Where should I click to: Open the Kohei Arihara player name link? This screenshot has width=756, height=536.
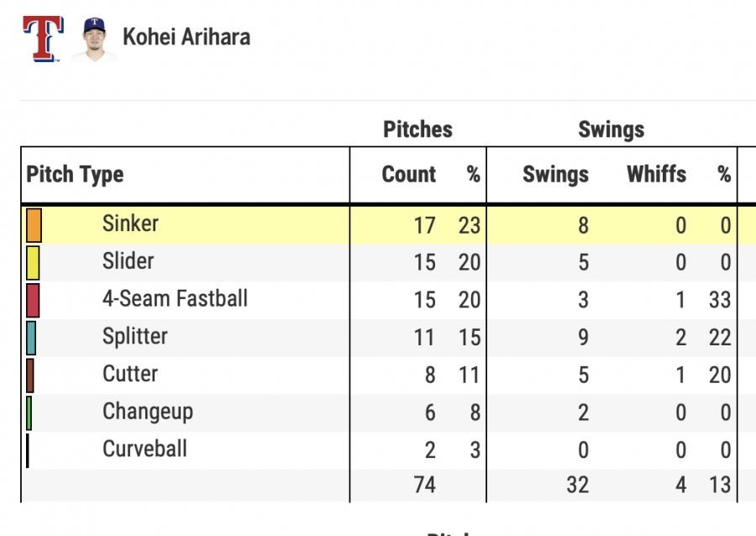pos(186,37)
